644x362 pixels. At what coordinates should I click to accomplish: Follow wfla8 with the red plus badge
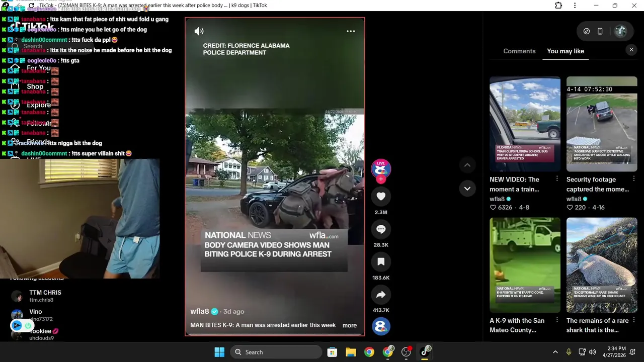point(381,179)
